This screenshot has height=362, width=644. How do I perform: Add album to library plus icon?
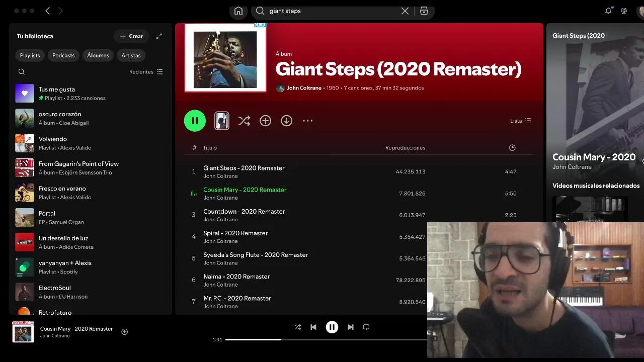point(265,121)
